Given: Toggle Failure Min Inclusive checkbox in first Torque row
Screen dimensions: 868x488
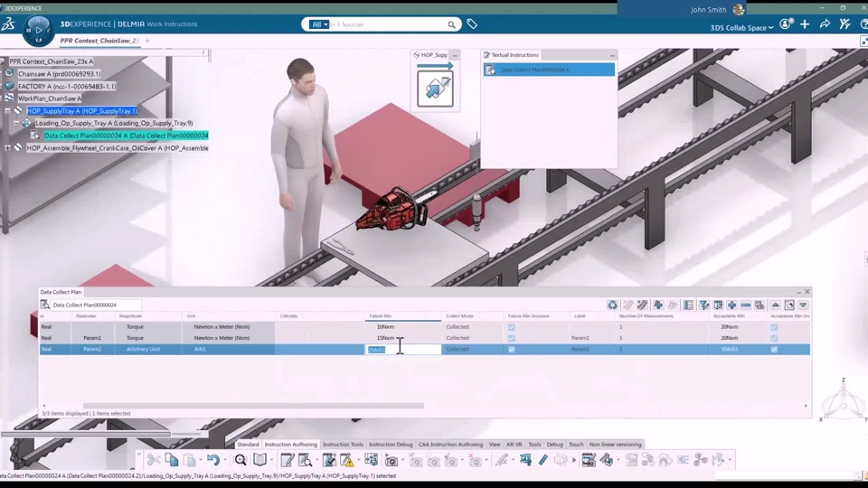Looking at the screenshot, I should [x=512, y=327].
